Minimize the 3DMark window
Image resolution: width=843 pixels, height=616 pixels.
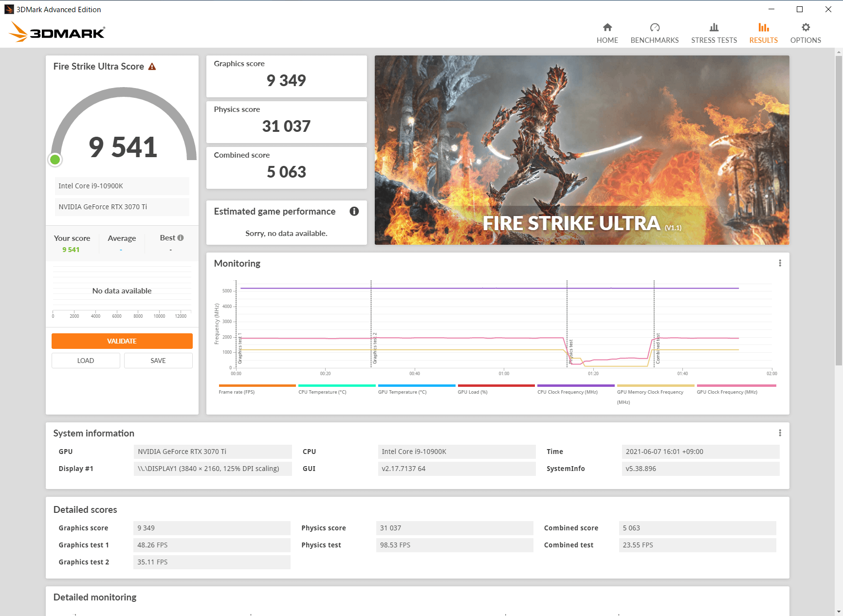point(771,9)
